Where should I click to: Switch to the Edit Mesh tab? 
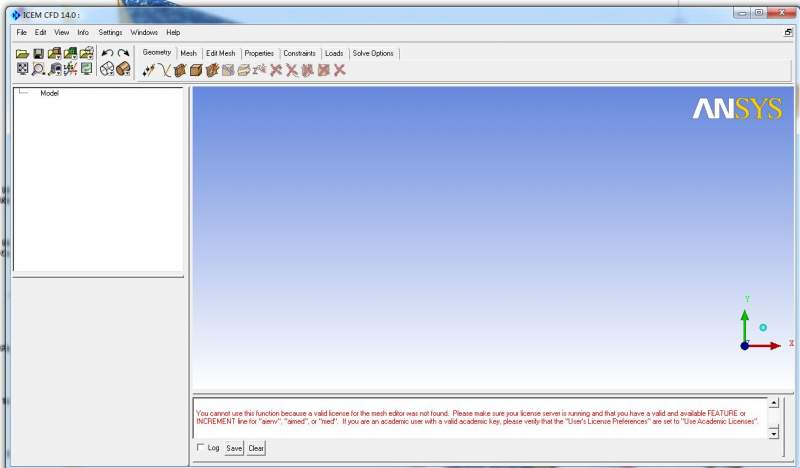[220, 53]
